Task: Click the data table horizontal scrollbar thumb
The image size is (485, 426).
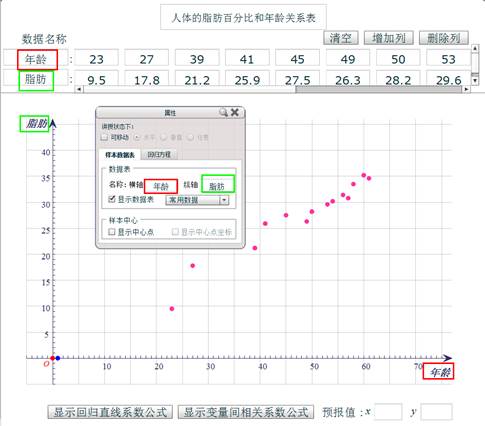Action: (379, 89)
